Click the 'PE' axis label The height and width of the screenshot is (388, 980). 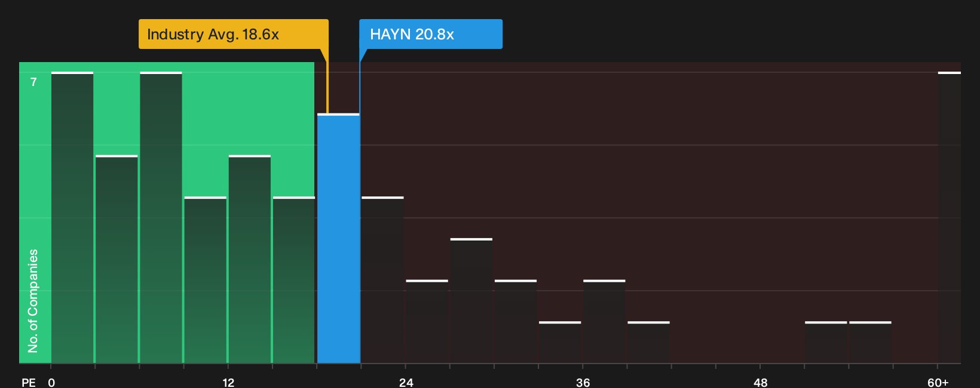tap(29, 382)
